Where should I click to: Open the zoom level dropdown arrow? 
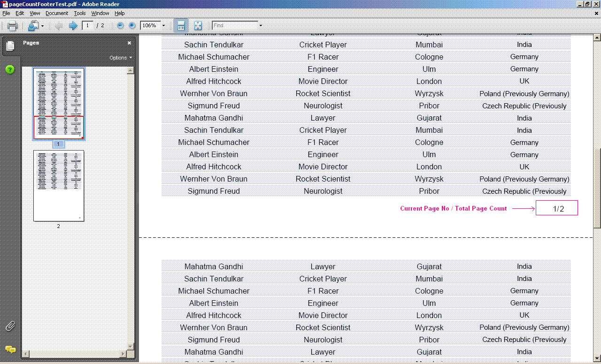(163, 26)
